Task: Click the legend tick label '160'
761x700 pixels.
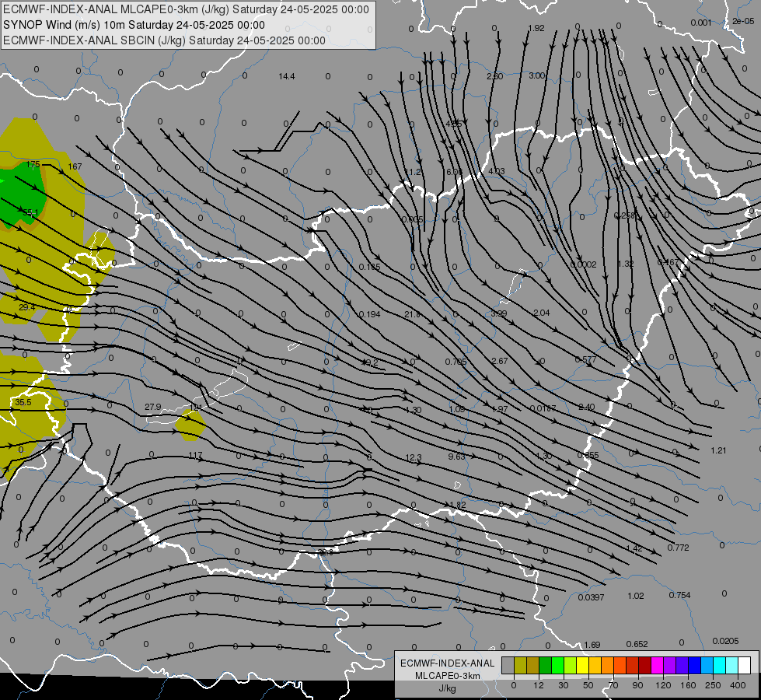Action: tap(688, 685)
